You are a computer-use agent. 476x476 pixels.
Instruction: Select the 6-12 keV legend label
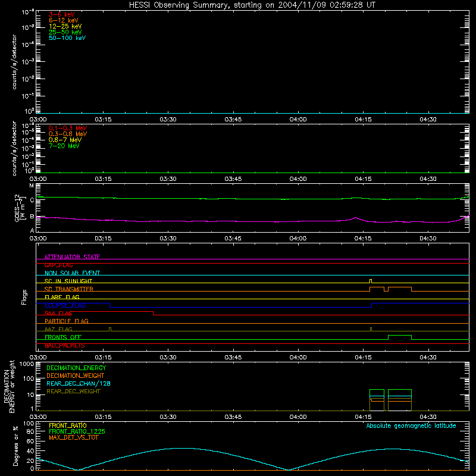pyautogui.click(x=64, y=20)
